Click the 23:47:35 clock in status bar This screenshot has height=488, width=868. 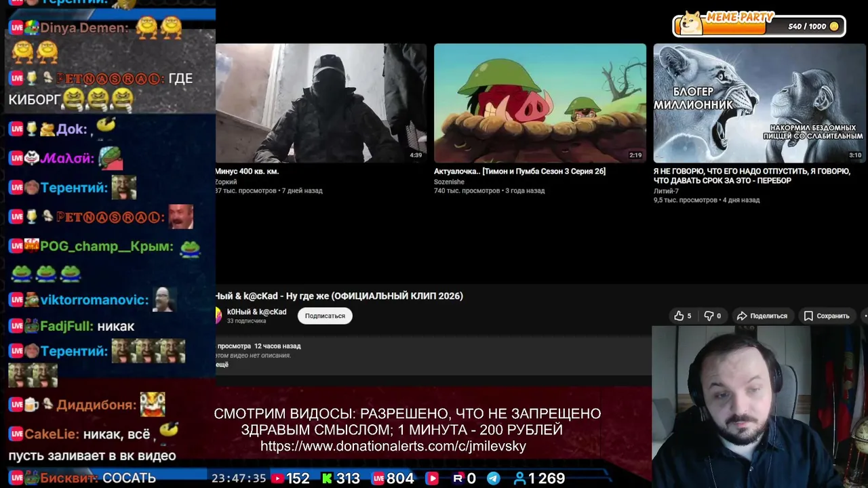[239, 479]
